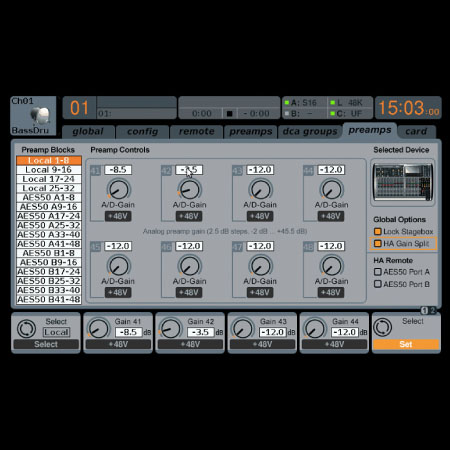Enable AES50 Port A HA Remote
Image resolution: width=450 pixels, height=450 pixels.
click(x=377, y=272)
